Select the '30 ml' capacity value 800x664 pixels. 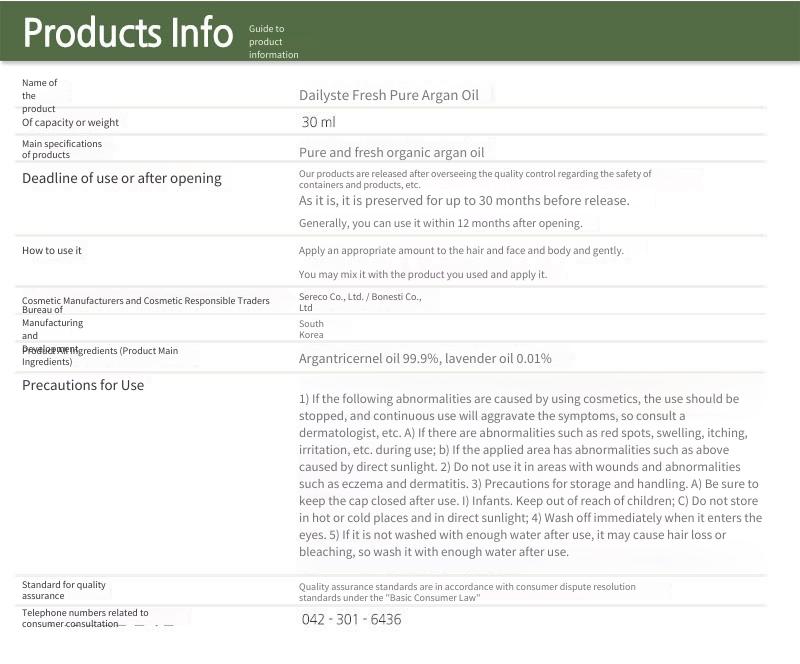(318, 122)
